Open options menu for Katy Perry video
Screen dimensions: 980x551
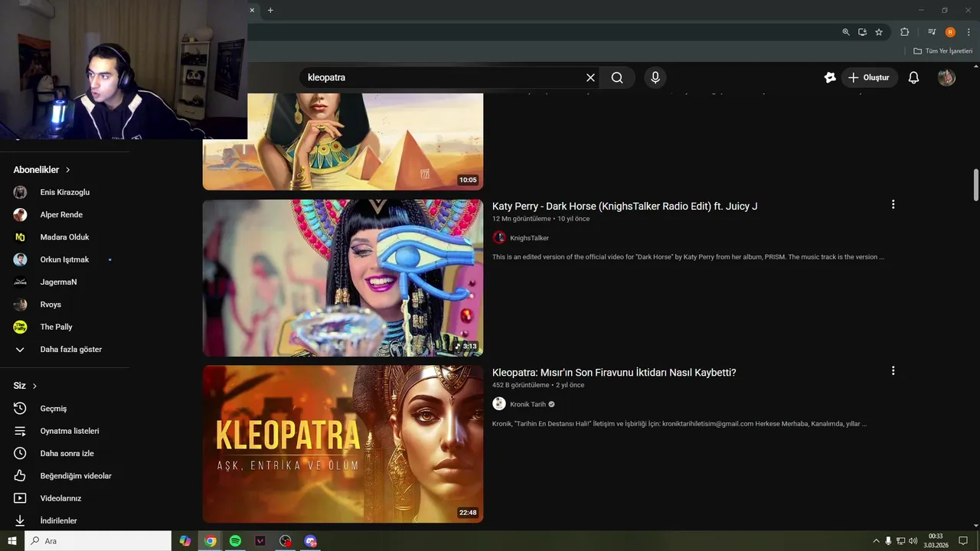[893, 204]
